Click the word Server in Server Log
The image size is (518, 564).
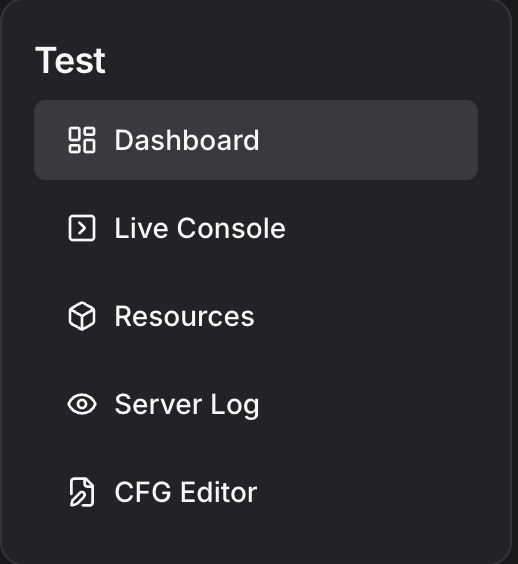point(158,404)
